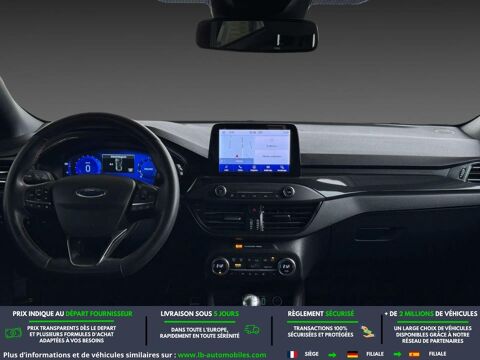Click the right steering wheel button cluster
Image resolution: width=480 pixels, height=360 pixels.
[x=144, y=197]
